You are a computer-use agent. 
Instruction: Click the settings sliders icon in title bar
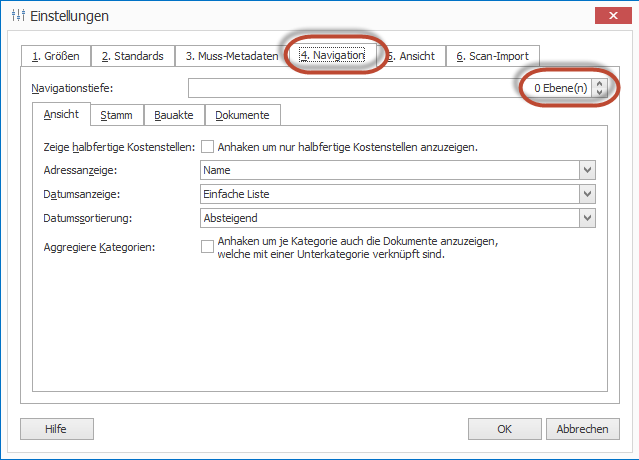pos(17,16)
